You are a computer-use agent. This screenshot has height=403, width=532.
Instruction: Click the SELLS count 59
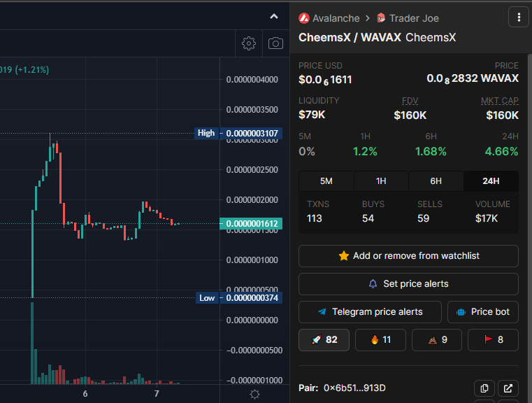[x=424, y=218]
